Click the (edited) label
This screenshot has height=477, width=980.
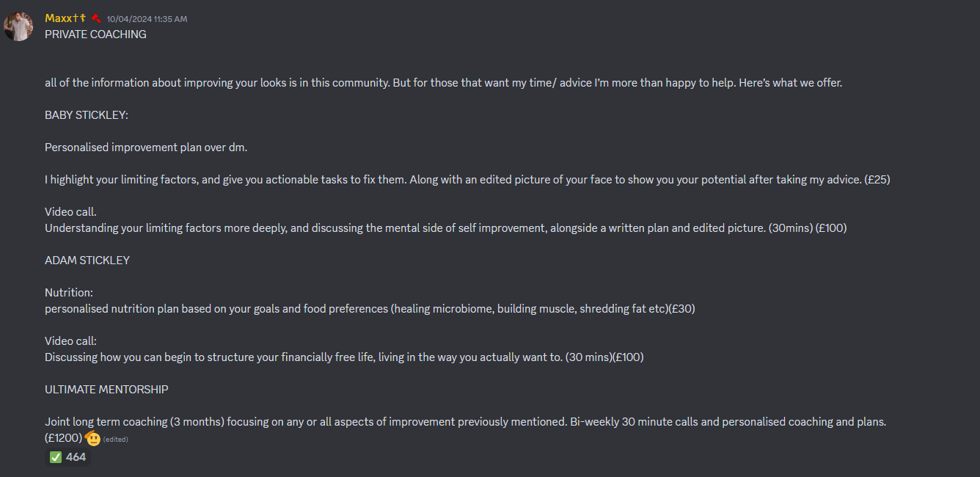coord(116,440)
